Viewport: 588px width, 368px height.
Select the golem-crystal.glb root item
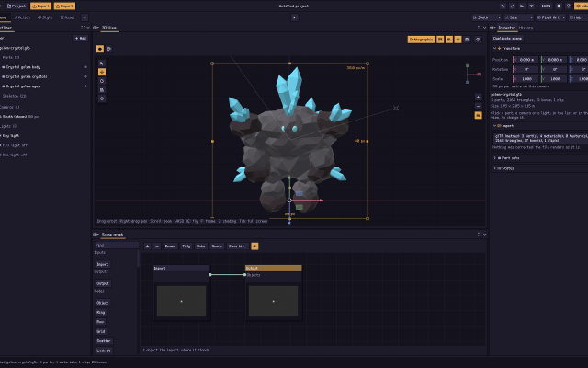pyautogui.click(x=15, y=48)
